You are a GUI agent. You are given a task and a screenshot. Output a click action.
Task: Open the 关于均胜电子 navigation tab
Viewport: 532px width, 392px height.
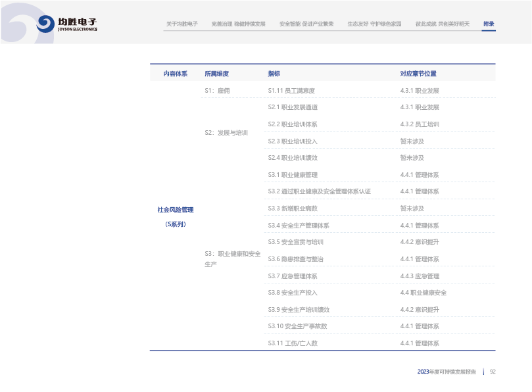pos(181,24)
